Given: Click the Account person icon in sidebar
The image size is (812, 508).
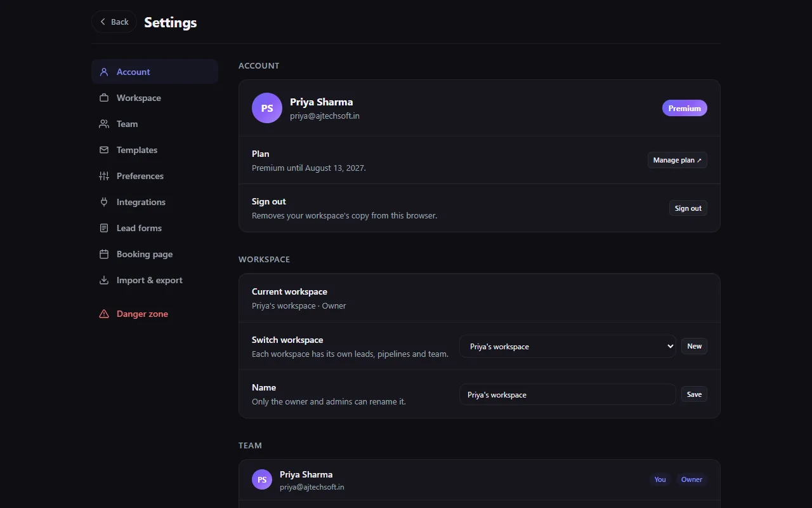Looking at the screenshot, I should click(104, 72).
